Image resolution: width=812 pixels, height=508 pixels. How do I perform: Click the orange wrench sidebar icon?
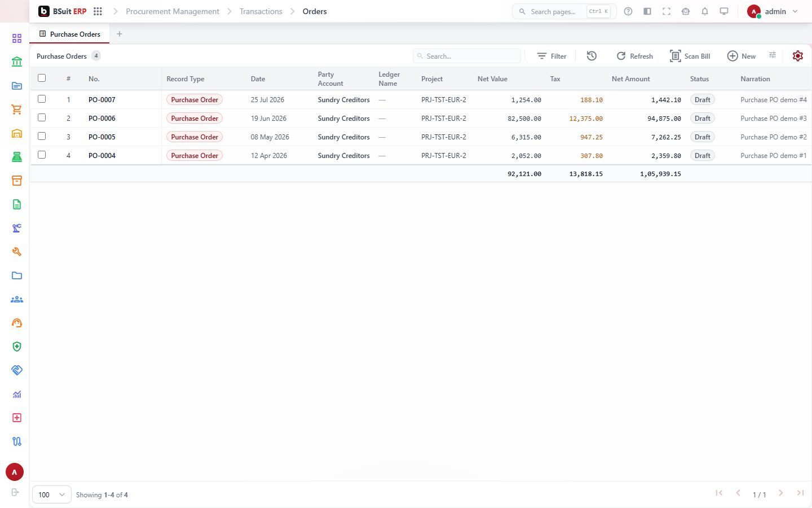17,252
